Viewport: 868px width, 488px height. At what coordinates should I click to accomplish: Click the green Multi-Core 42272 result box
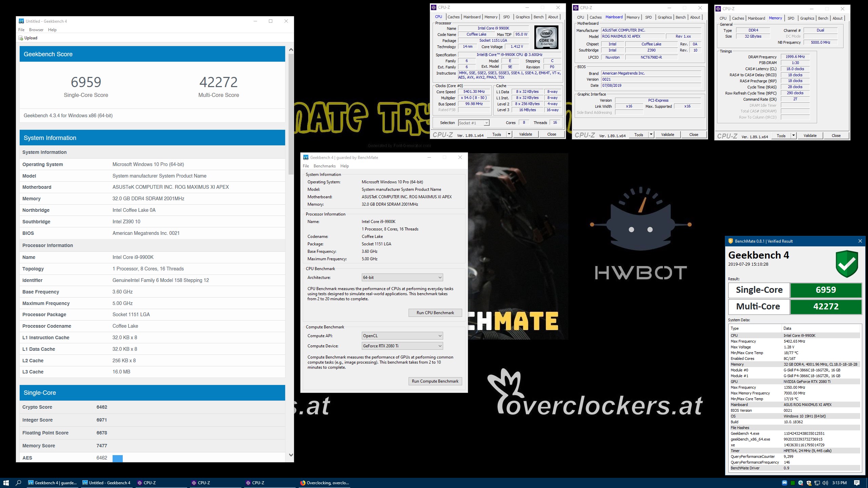tap(826, 307)
